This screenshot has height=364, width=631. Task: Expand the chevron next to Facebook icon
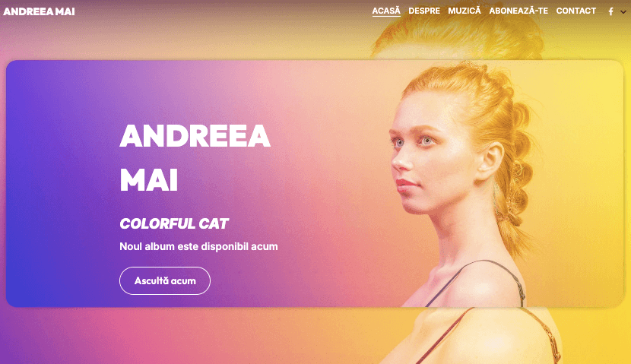pos(623,12)
